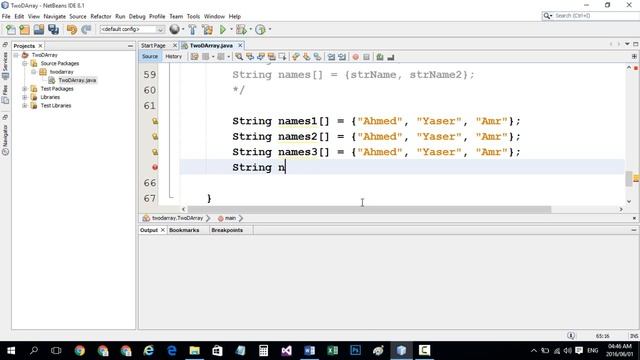Select the Source view button
Viewport: 640px width, 360px height.
tap(150, 57)
